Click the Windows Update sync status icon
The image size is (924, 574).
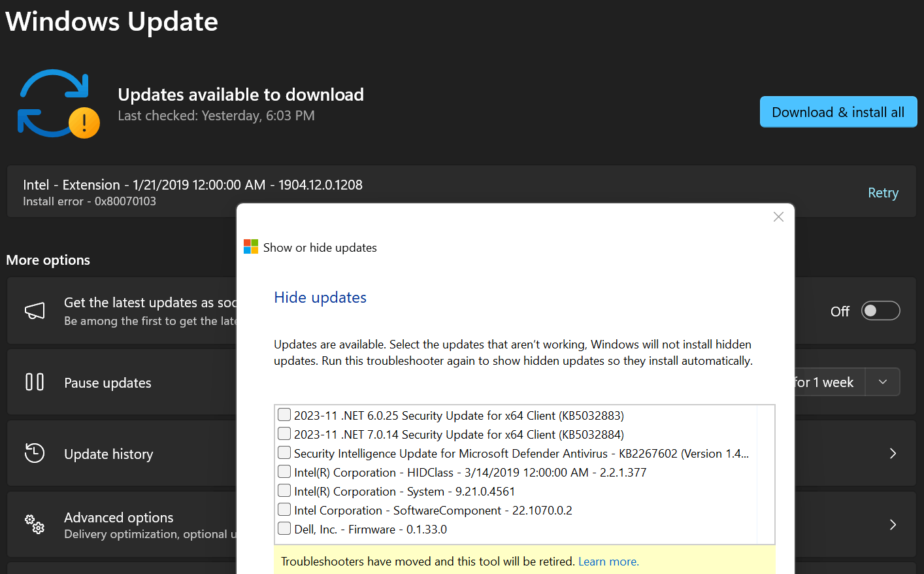(59, 103)
